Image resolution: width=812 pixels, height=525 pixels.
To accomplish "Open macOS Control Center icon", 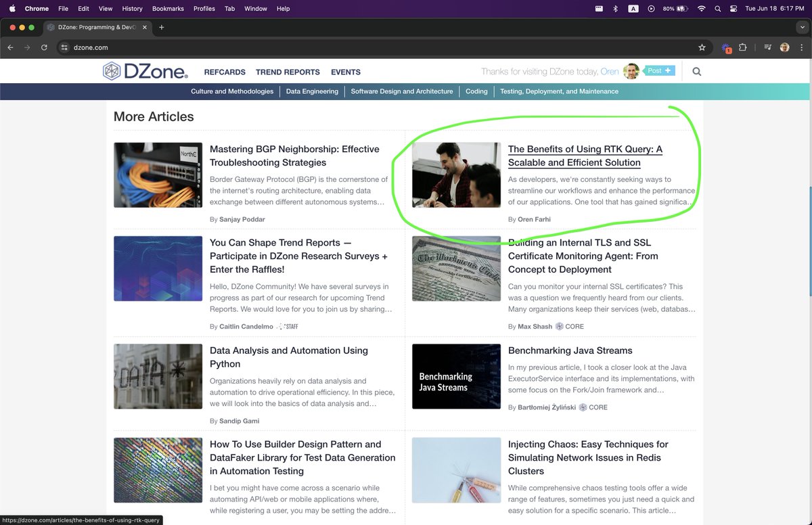I will [734, 8].
